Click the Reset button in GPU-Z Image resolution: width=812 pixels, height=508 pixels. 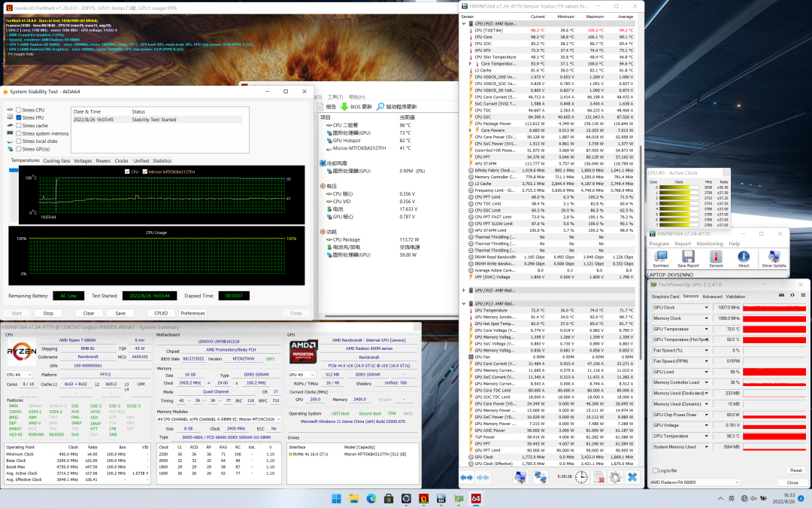point(795,470)
